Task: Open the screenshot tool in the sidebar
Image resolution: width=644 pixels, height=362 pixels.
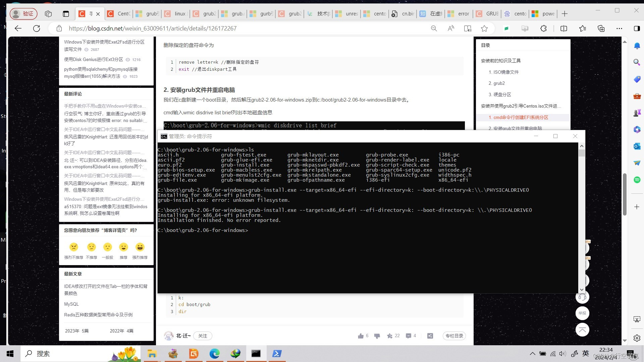Action: [x=637, y=319]
